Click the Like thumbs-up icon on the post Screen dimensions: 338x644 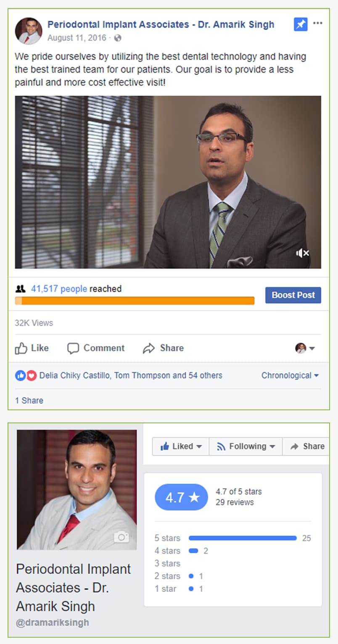point(21,348)
